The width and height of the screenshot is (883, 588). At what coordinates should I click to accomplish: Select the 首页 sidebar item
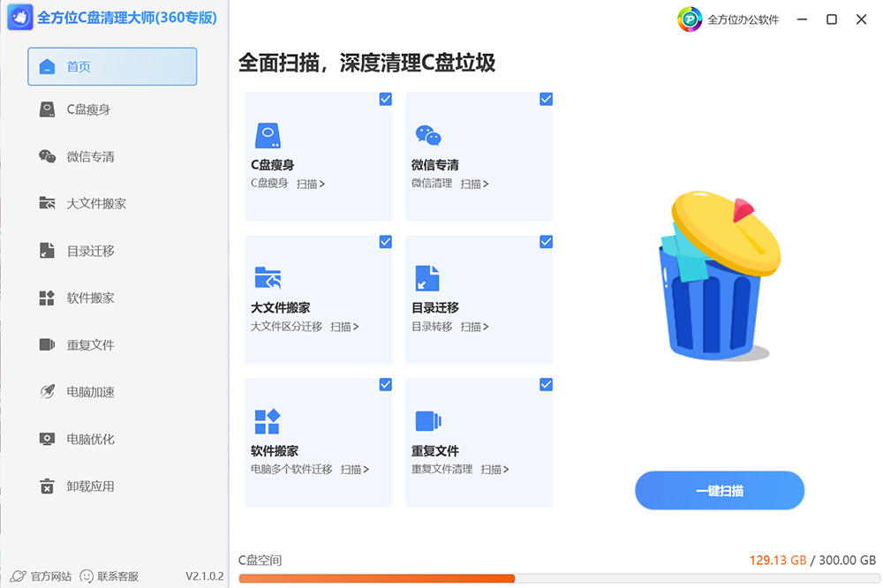click(112, 66)
